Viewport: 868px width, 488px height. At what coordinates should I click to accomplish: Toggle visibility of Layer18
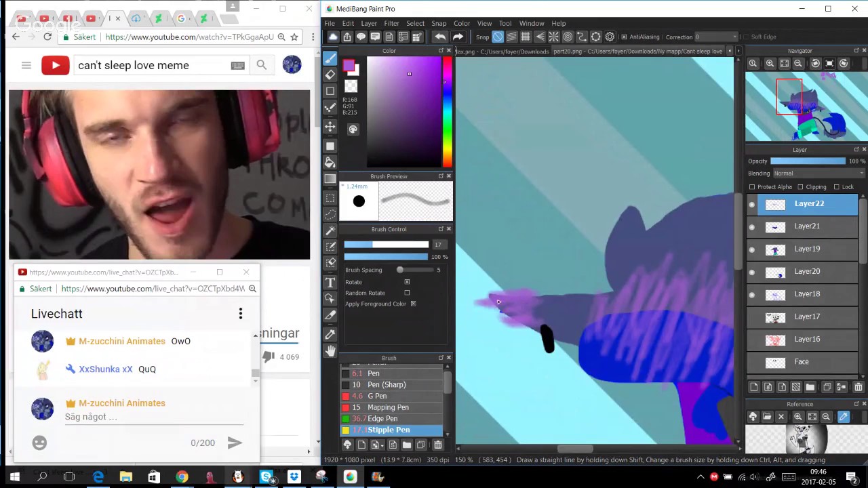point(751,295)
